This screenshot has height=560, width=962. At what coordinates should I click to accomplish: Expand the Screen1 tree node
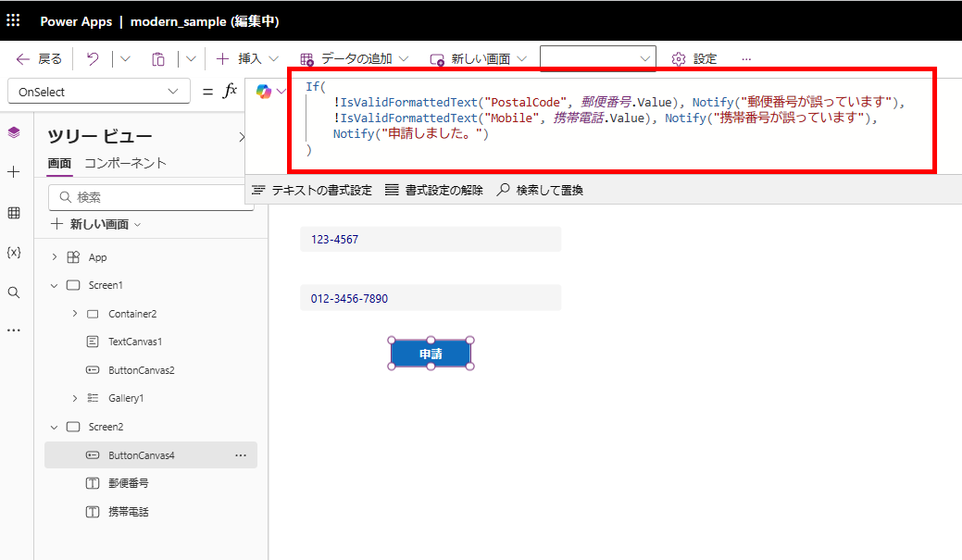pyautogui.click(x=53, y=285)
